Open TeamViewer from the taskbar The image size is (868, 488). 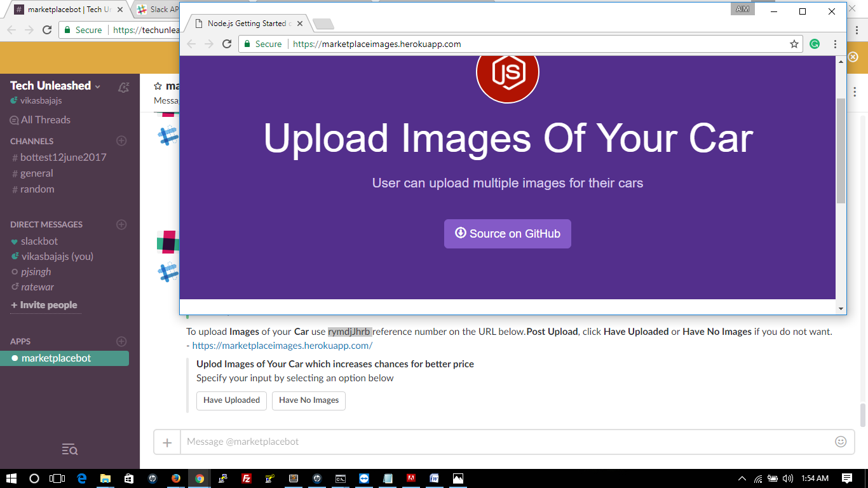click(x=364, y=478)
